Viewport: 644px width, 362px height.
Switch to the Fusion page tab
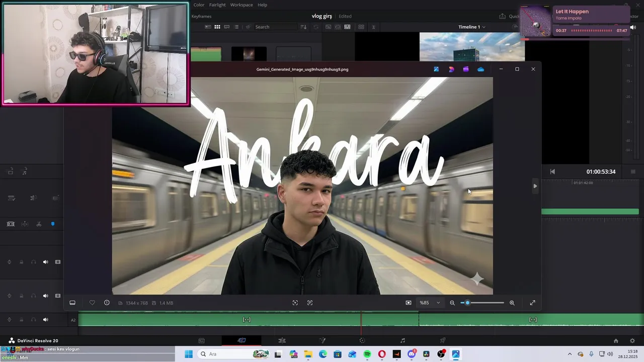click(323, 340)
